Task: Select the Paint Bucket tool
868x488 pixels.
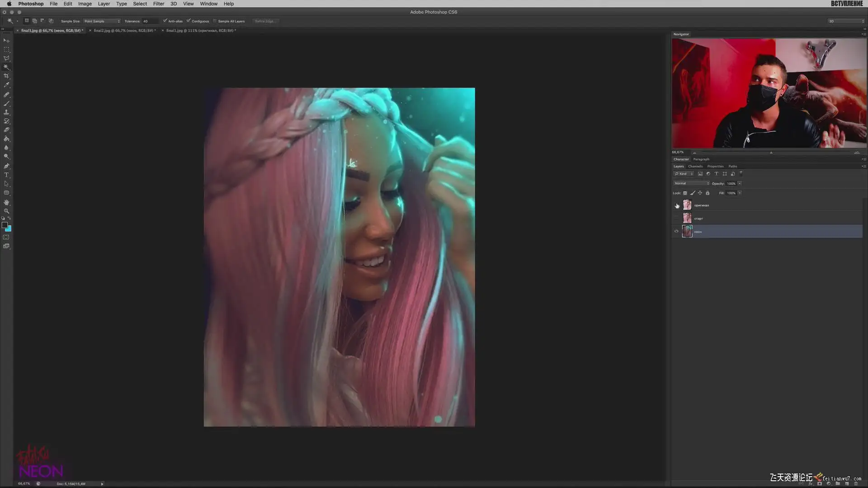Action: point(6,139)
